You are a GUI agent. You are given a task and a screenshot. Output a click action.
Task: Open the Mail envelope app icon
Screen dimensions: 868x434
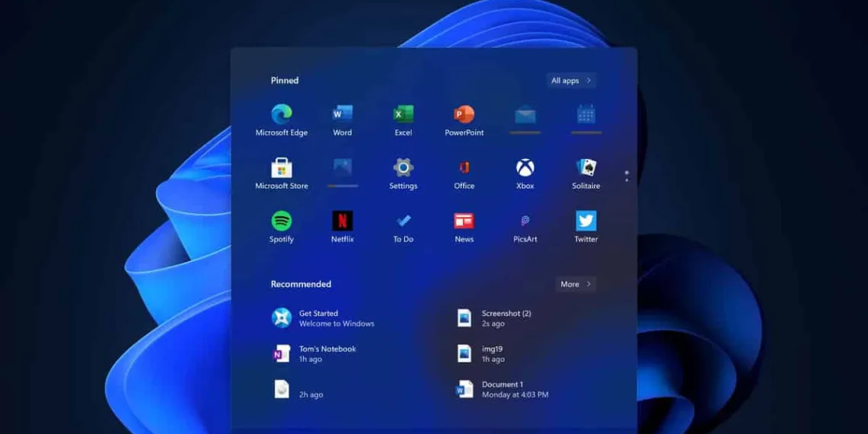click(x=525, y=115)
